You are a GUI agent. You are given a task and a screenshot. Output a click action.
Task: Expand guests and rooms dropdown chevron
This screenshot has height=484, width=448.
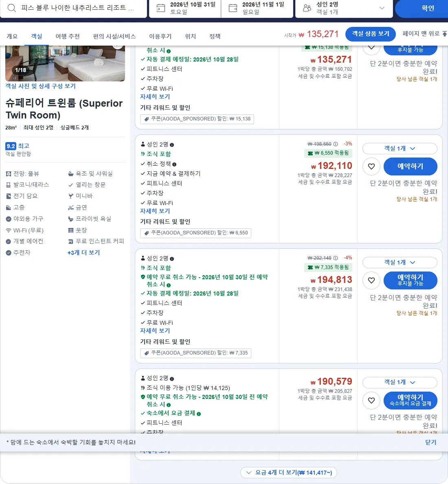(x=382, y=8)
